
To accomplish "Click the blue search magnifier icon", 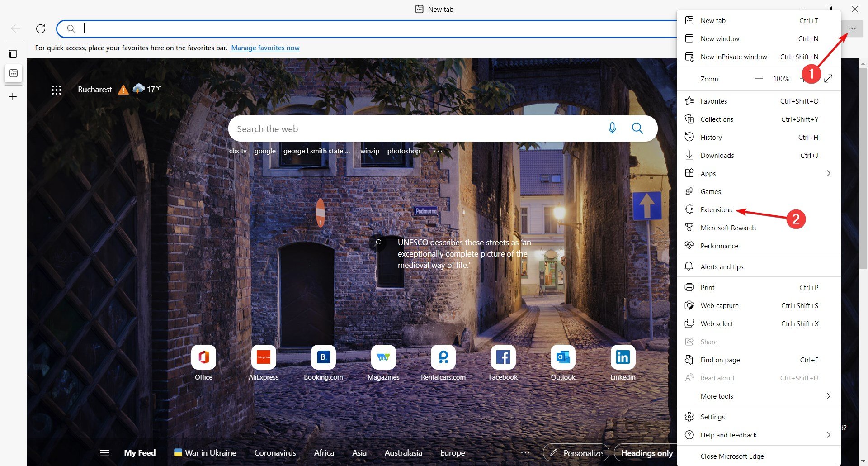I will (637, 128).
